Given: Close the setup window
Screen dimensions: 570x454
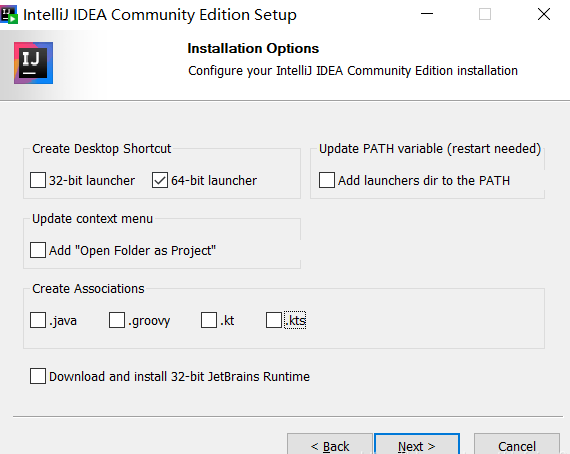Looking at the screenshot, I should 544,14.
